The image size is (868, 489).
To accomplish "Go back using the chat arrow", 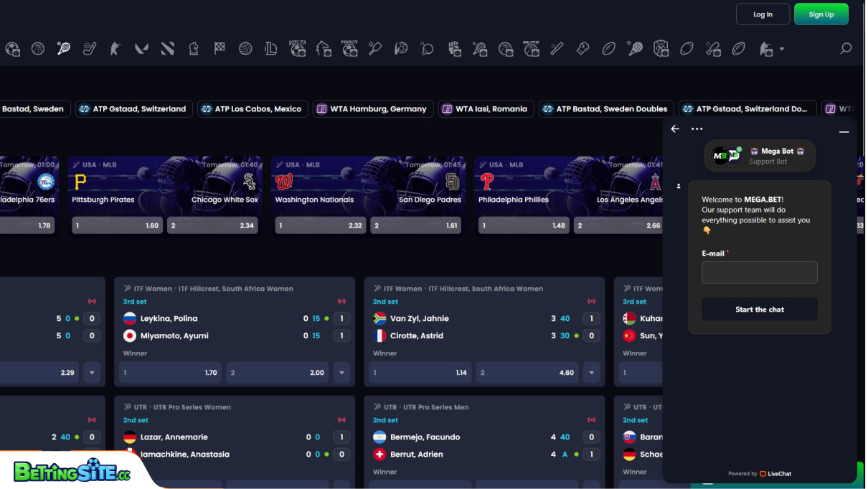I will (x=675, y=129).
